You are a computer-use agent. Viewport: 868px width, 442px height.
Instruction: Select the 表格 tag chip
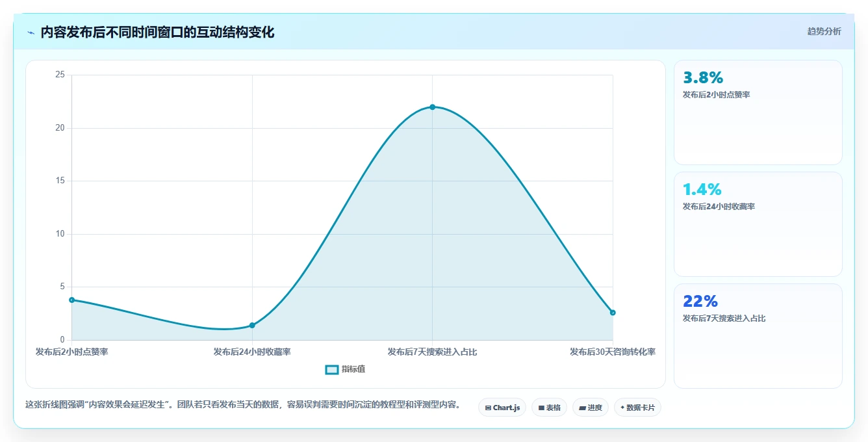(549, 408)
